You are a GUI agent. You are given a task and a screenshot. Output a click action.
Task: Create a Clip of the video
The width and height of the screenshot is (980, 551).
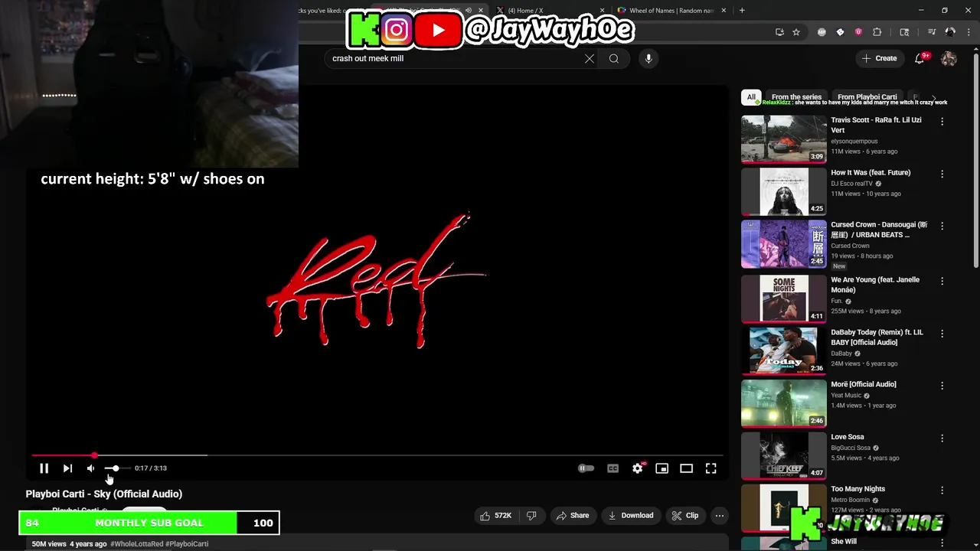(x=684, y=516)
